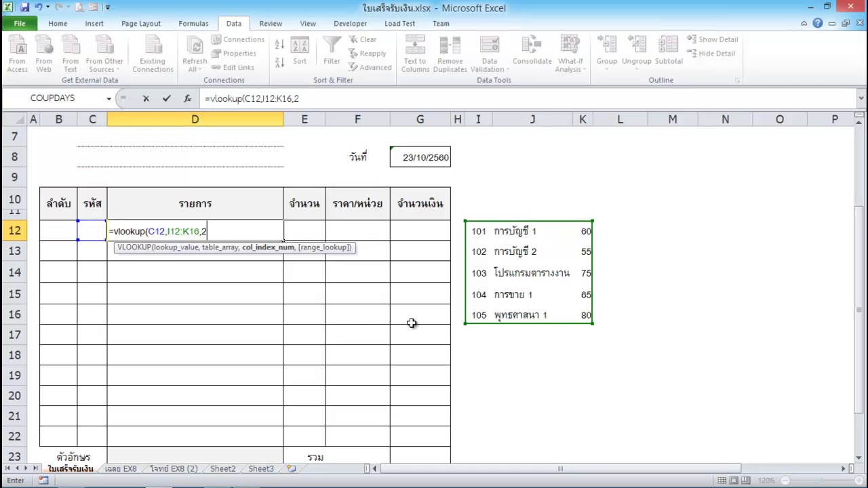
Task: Open Existing Connections
Action: 153,54
